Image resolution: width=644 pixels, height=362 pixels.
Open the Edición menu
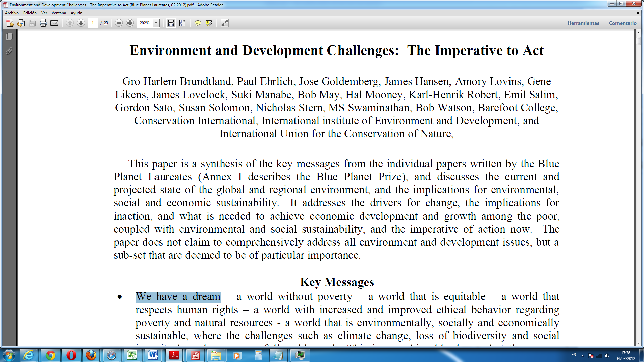(30, 13)
